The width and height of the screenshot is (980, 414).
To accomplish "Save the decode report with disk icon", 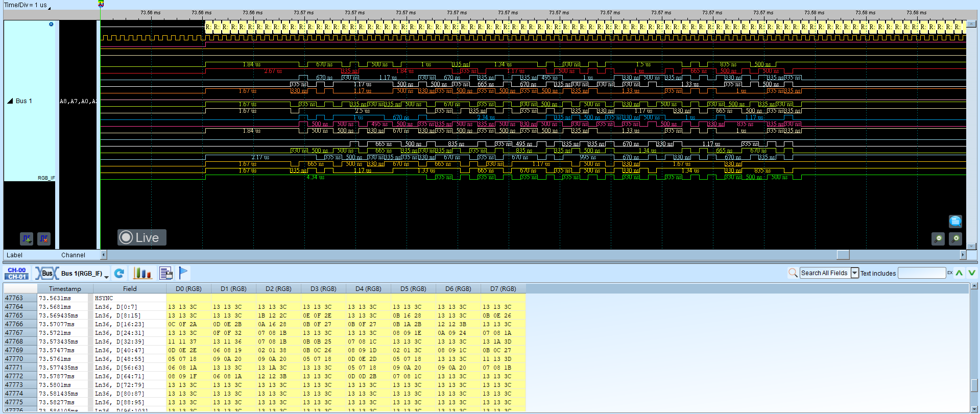I will point(166,273).
